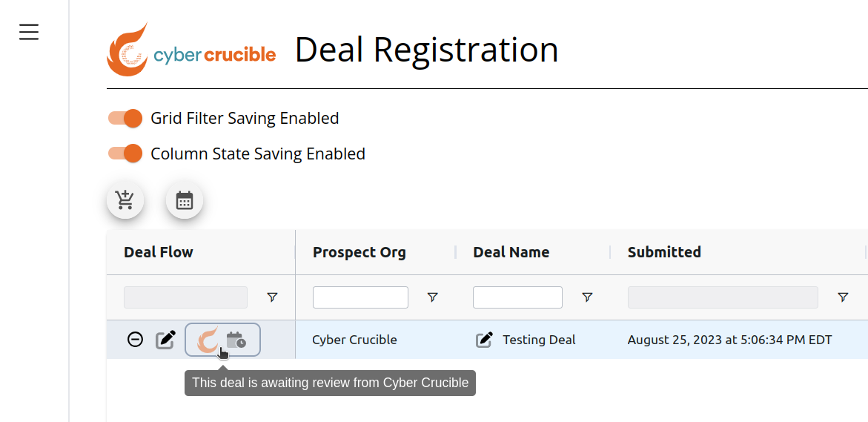Turn off Column State Saving toggle
868x422 pixels.
point(126,154)
